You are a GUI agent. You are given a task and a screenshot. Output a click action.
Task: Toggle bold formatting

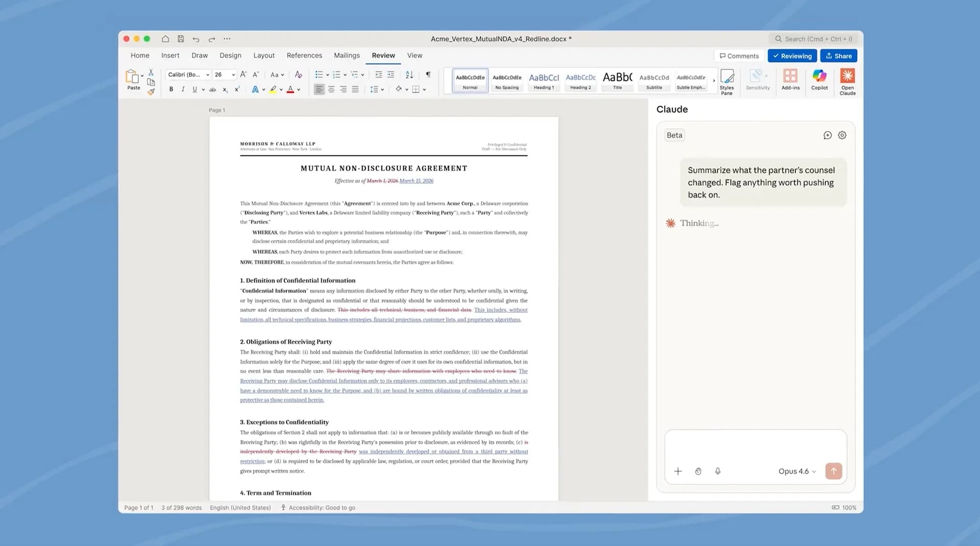[171, 89]
